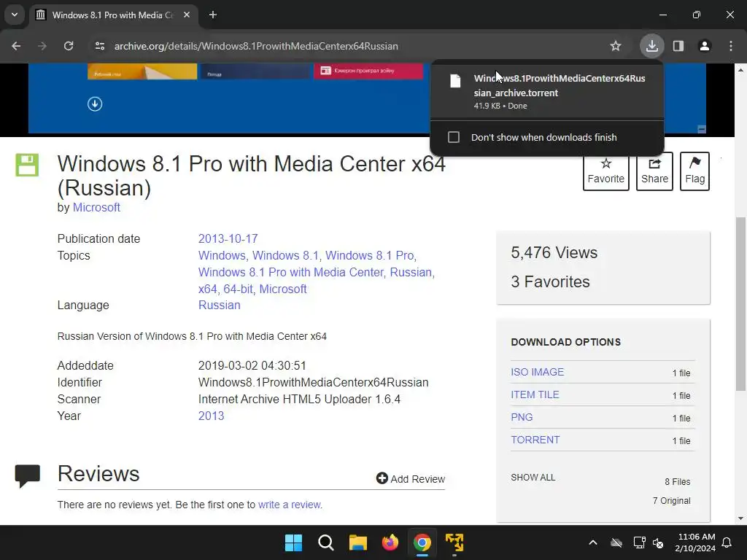Download the PNG option
Viewport: 747px width, 560px height.
[522, 417]
